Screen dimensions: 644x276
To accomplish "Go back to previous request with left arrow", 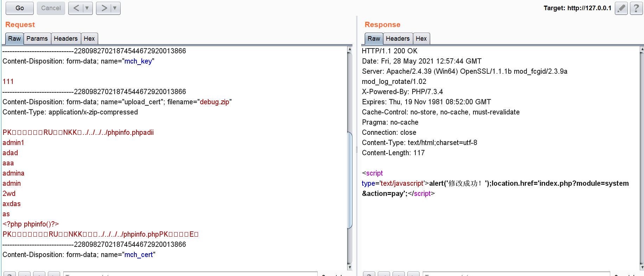I will tap(76, 8).
